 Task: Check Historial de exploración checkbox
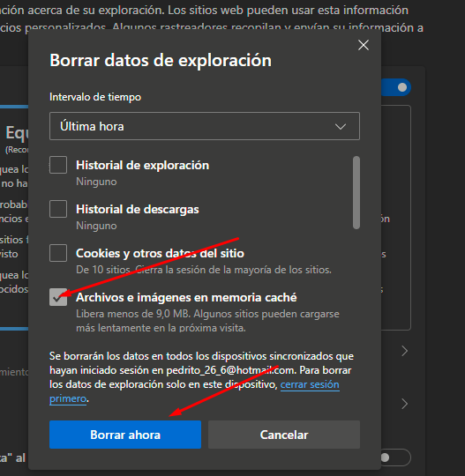click(x=58, y=165)
